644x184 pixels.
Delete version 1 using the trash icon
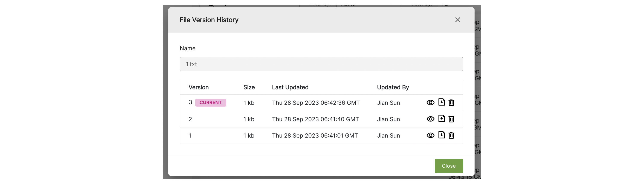(451, 135)
